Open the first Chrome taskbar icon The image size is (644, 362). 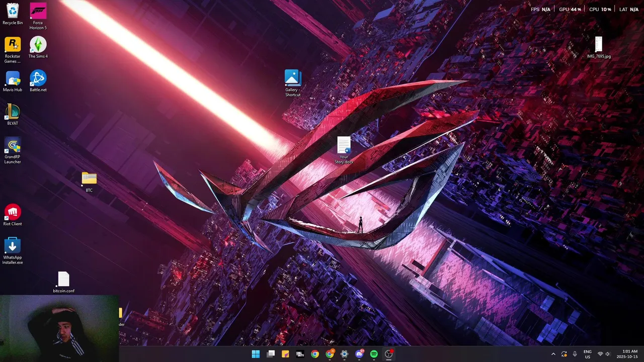[x=315, y=354]
